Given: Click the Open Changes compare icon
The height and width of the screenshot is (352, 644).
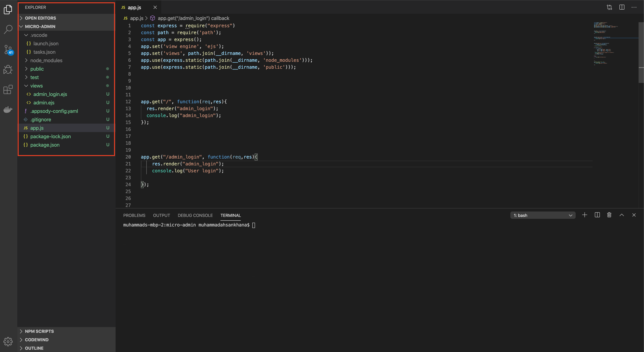Looking at the screenshot, I should (x=609, y=7).
